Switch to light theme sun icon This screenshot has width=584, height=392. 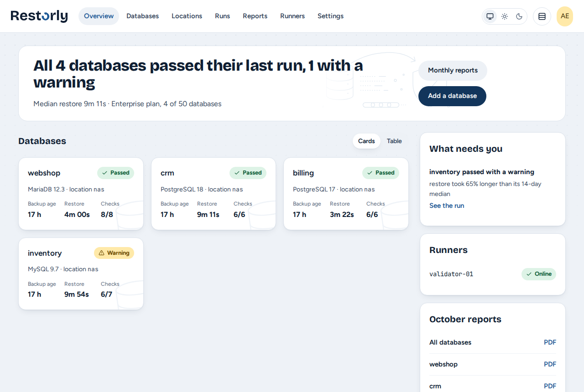pyautogui.click(x=505, y=16)
